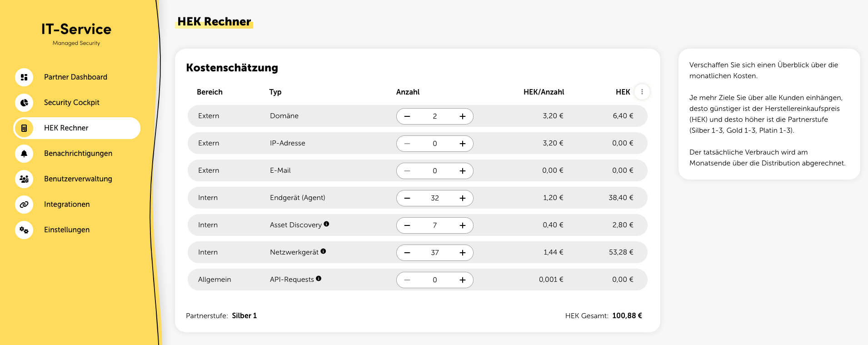Screen dimensions: 868x345
Task: Click info icon next to Asset Discovery
Action: point(326,224)
